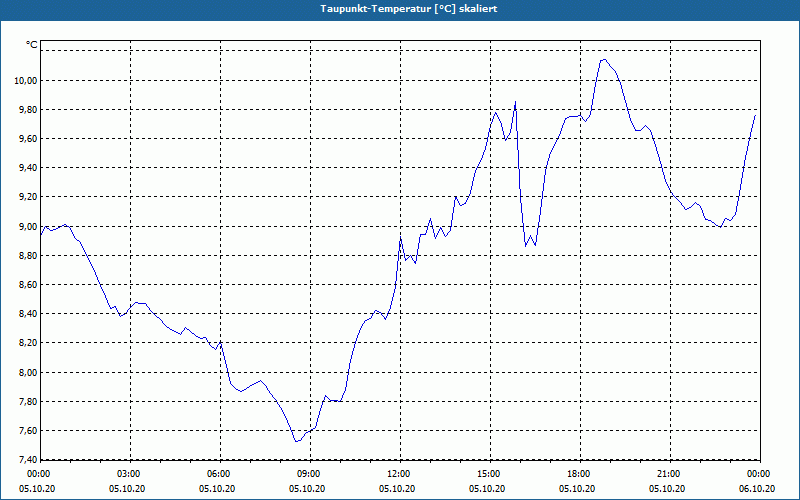Select the y-axis label 8,40
The image size is (800, 500).
(x=28, y=314)
